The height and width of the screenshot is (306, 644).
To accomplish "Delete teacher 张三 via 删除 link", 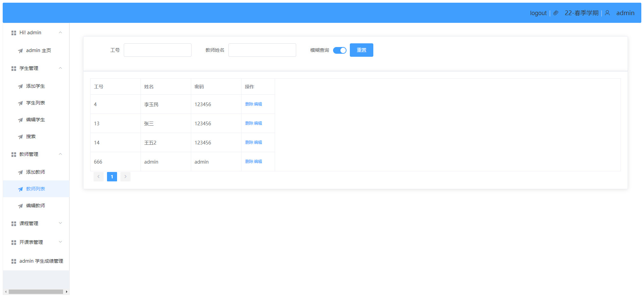I will (x=249, y=123).
